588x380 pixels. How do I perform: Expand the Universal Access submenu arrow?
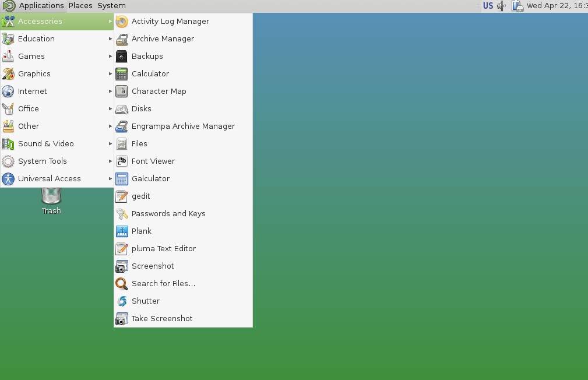click(110, 178)
